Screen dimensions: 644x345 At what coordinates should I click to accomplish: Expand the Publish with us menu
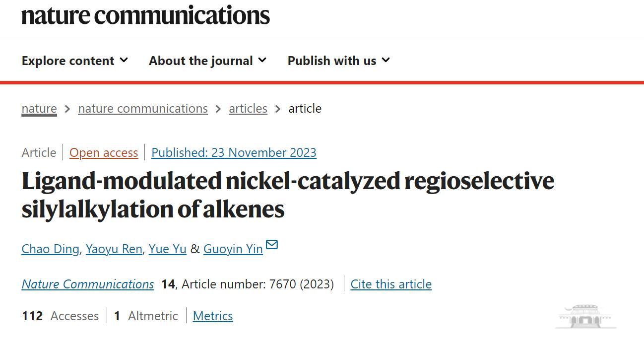pyautogui.click(x=338, y=61)
